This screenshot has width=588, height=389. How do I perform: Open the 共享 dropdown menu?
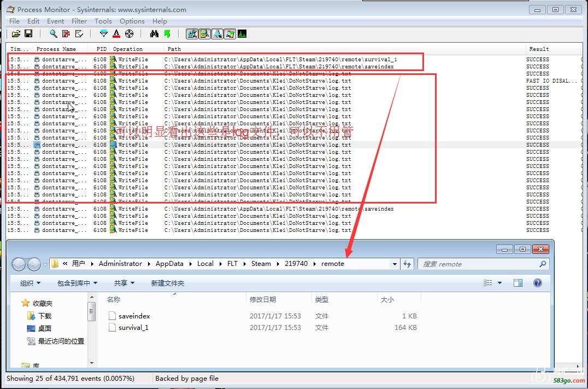(x=124, y=283)
